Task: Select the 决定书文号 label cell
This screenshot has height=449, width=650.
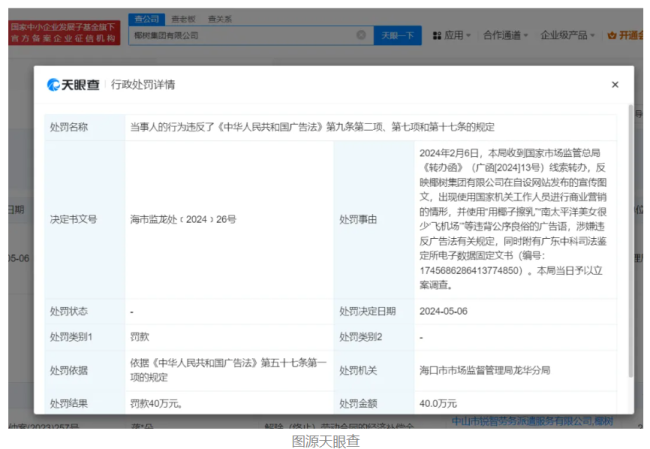Action: click(85, 219)
